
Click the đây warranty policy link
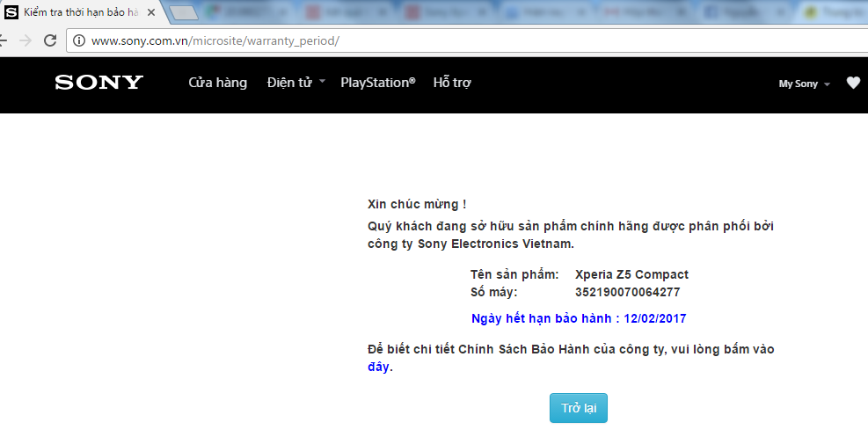378,367
